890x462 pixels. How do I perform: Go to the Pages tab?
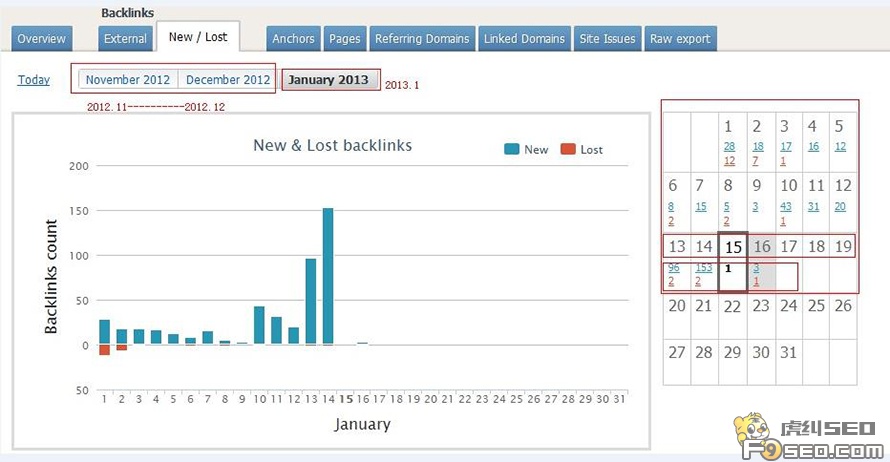pyautogui.click(x=344, y=39)
